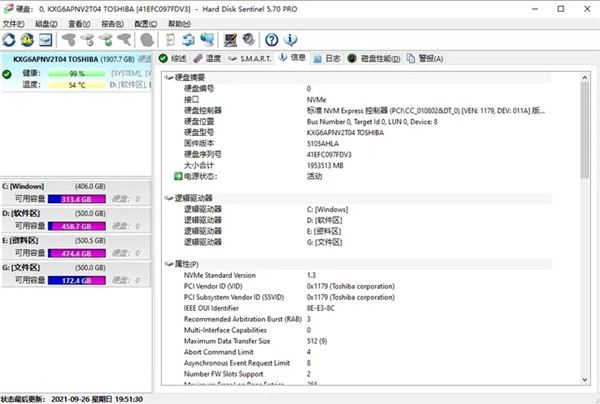Click the grayed disk test icon with clock
The width and height of the screenshot is (600, 404).
pos(88,40)
